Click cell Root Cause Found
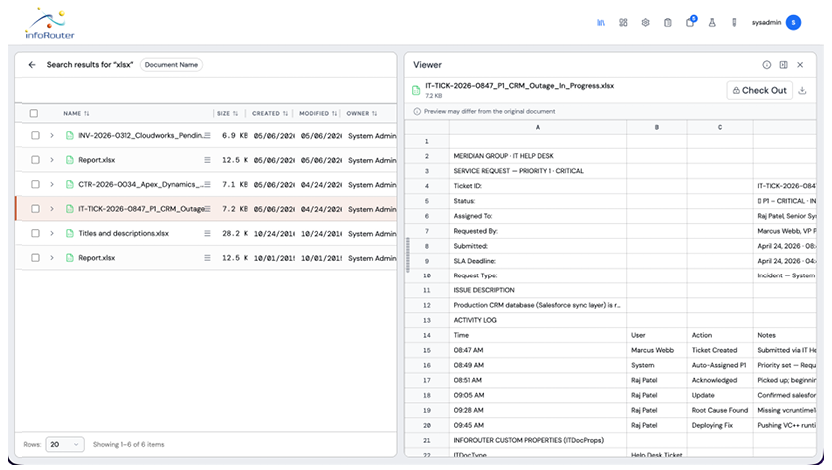This screenshot has width=832, height=470. pyautogui.click(x=720, y=410)
